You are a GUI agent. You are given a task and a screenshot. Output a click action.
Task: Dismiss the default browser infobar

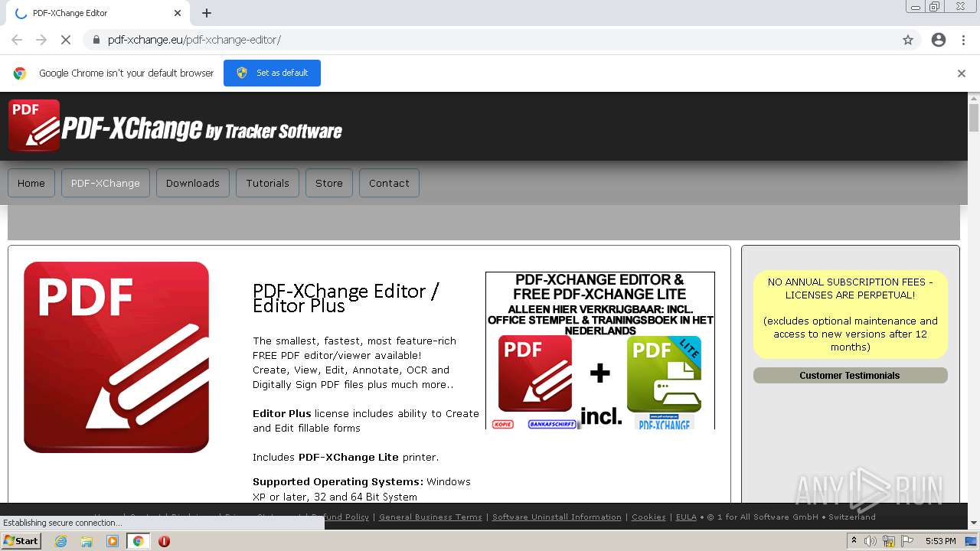coord(961,73)
